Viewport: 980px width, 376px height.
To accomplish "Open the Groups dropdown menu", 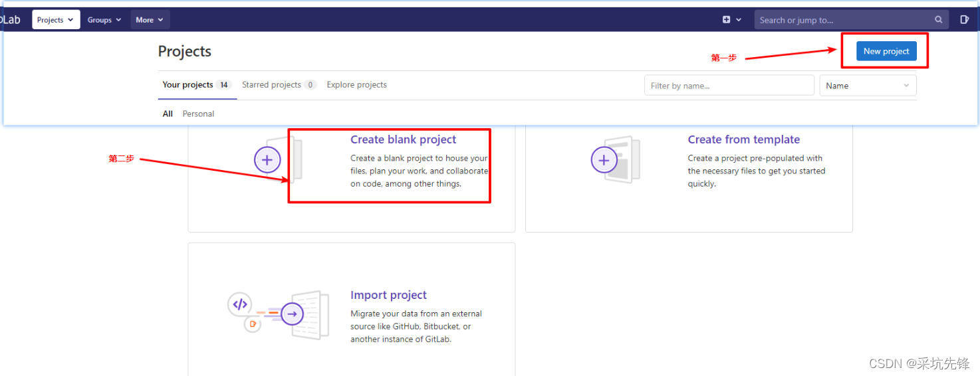I will point(104,20).
